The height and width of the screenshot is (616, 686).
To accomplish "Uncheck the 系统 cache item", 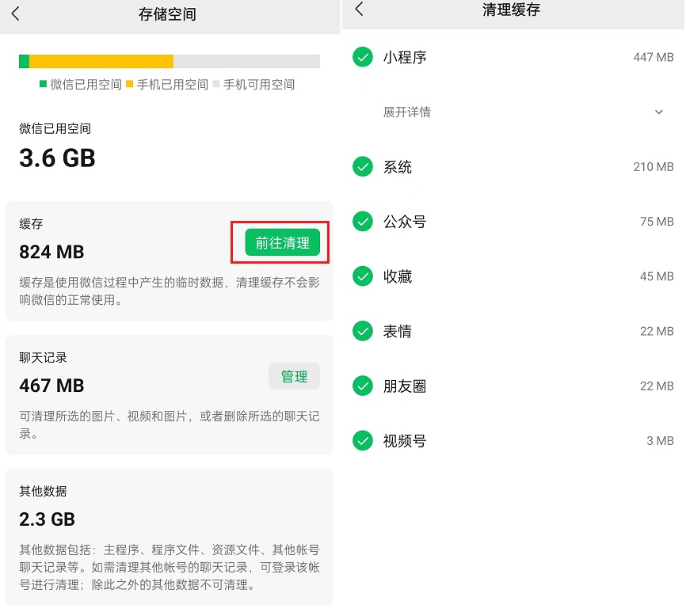I will [363, 166].
